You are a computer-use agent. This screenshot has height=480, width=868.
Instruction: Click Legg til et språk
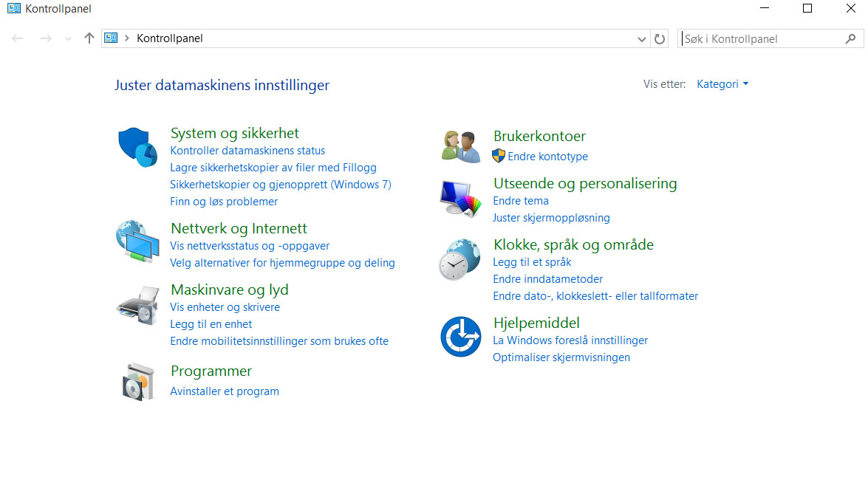click(532, 262)
